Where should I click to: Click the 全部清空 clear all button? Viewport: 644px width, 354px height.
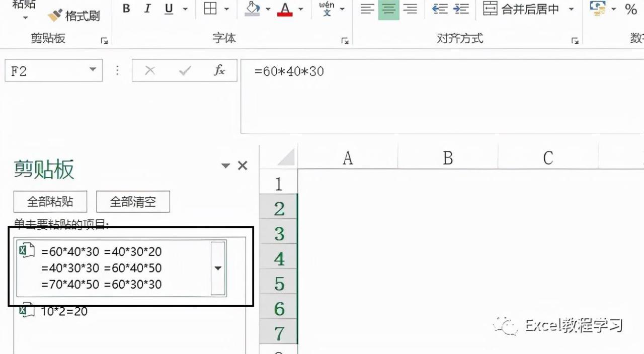pyautogui.click(x=133, y=202)
